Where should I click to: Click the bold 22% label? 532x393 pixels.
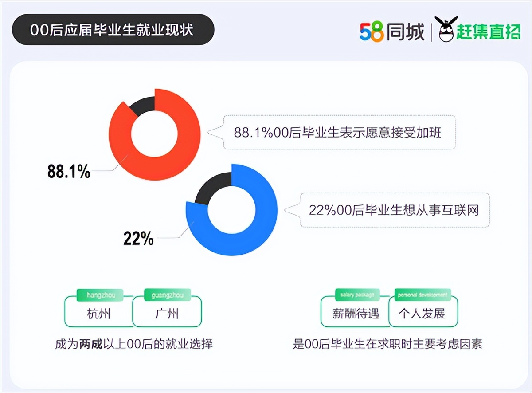(x=138, y=239)
